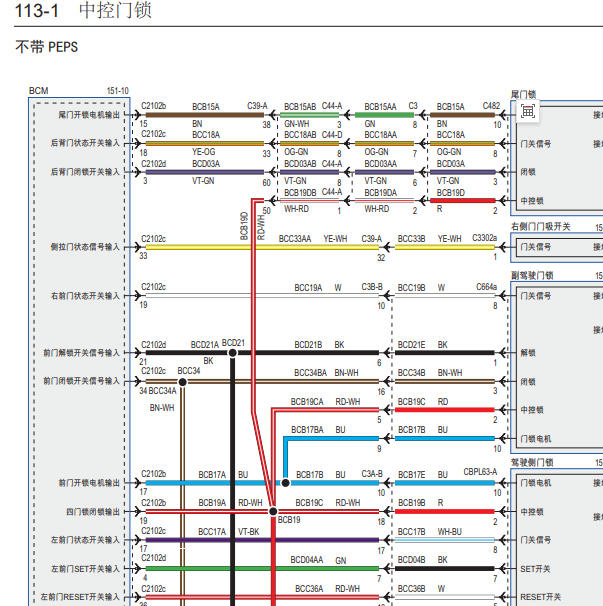
Task: Click wire label BCB17A
Action: [x=212, y=475]
